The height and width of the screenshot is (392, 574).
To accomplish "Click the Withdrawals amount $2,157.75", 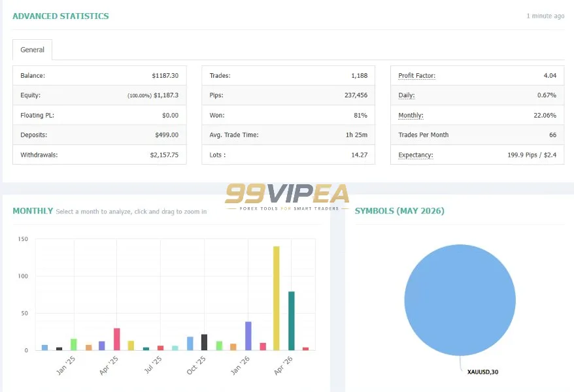I will coord(164,155).
